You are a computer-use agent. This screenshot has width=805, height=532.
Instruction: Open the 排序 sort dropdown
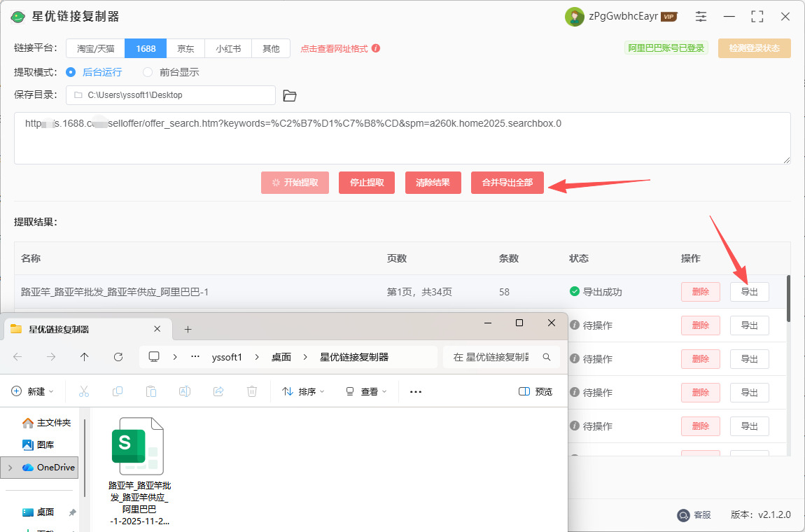303,392
